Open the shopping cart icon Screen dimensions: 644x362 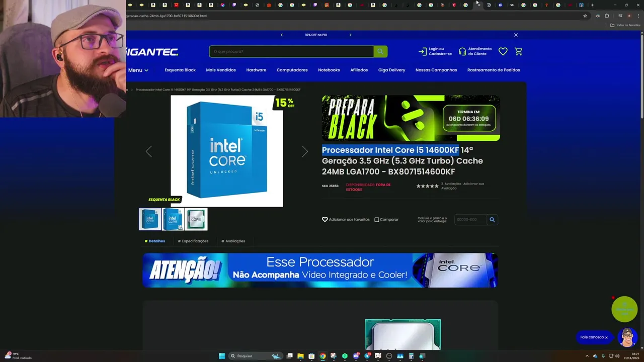coord(519,51)
